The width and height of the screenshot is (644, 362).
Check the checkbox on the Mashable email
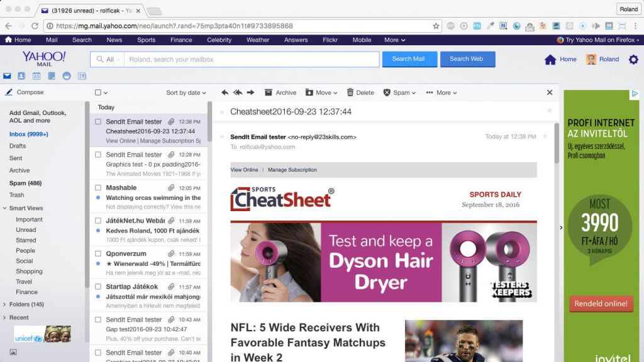coord(97,187)
